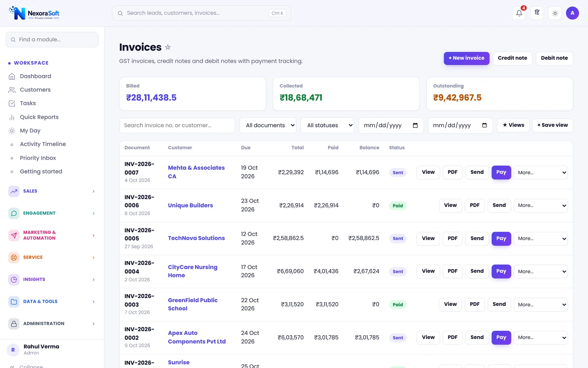Open Priority Inbox in sidebar
Image resolution: width=588 pixels, height=368 pixels.
point(38,158)
